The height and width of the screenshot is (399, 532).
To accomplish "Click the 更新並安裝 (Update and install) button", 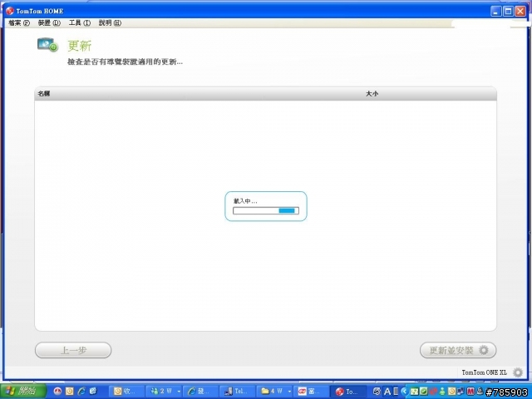I will pos(458,350).
